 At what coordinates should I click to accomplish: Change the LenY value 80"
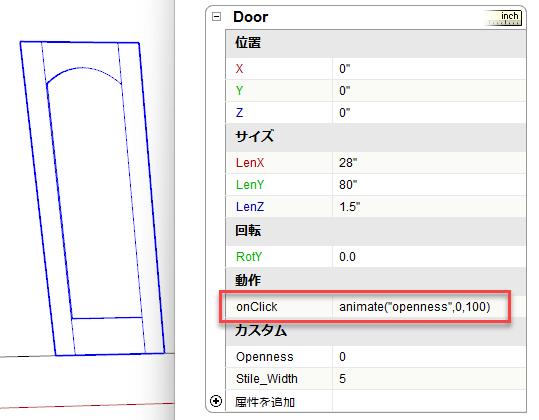[429, 185]
